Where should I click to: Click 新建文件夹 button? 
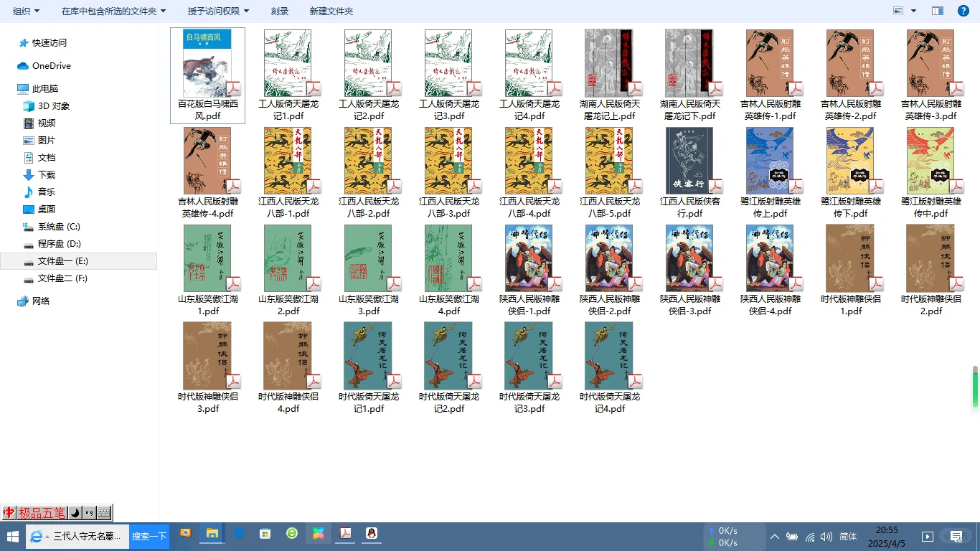tap(331, 11)
